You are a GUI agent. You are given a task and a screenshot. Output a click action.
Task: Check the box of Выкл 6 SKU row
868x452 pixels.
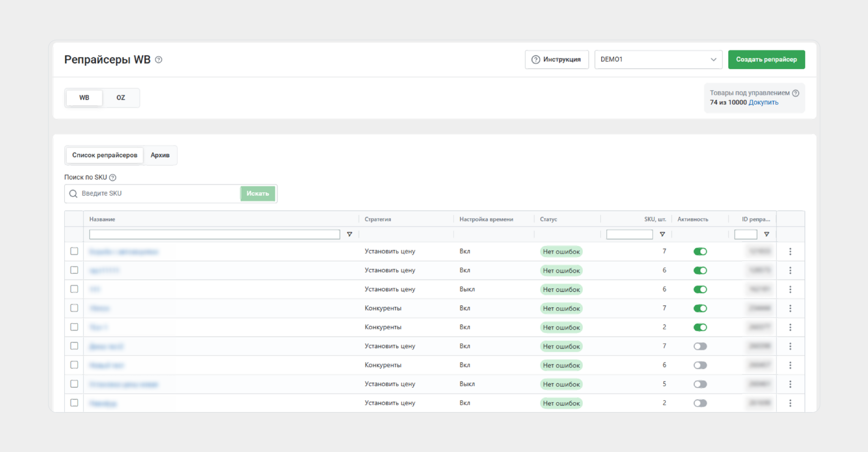coord(74,289)
